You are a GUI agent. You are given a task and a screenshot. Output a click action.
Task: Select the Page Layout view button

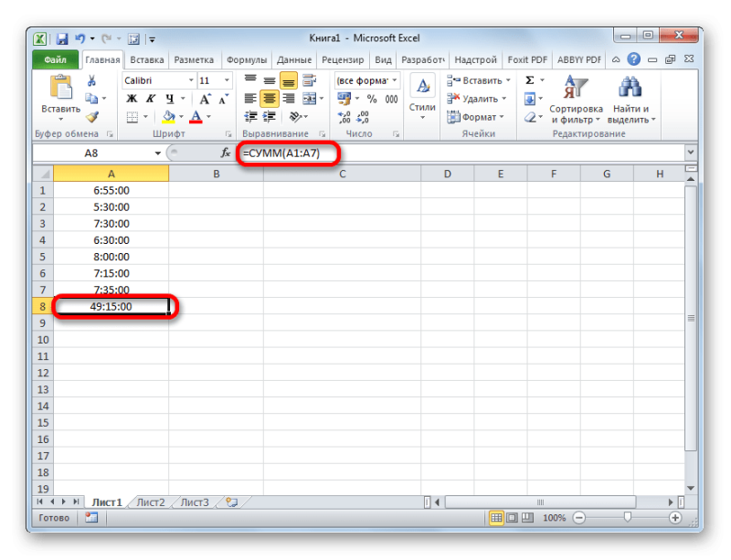point(512,518)
